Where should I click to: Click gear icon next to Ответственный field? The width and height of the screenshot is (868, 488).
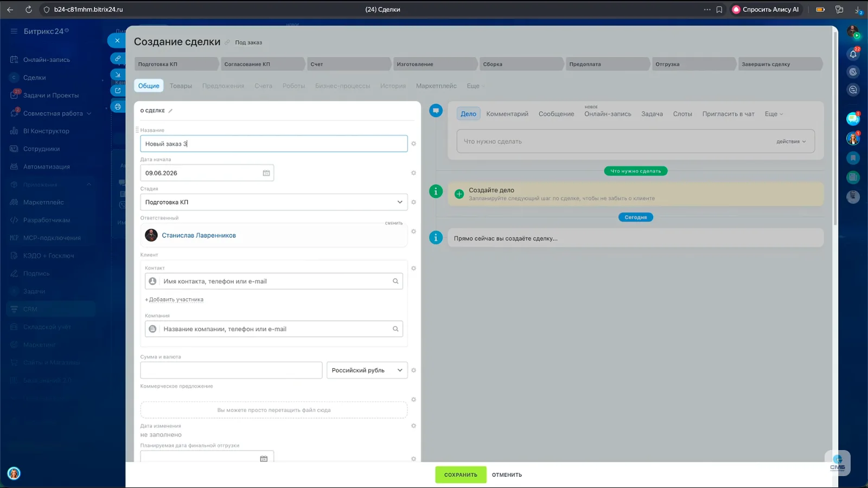point(413,232)
